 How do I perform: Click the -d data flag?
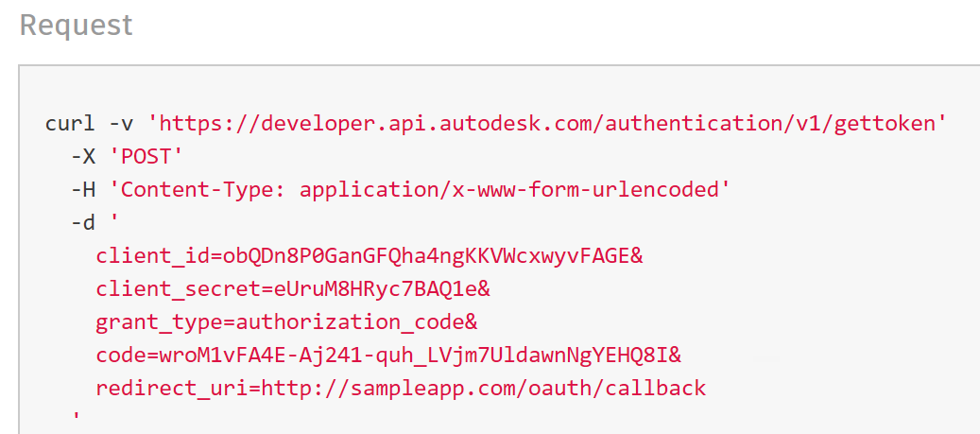[82, 222]
